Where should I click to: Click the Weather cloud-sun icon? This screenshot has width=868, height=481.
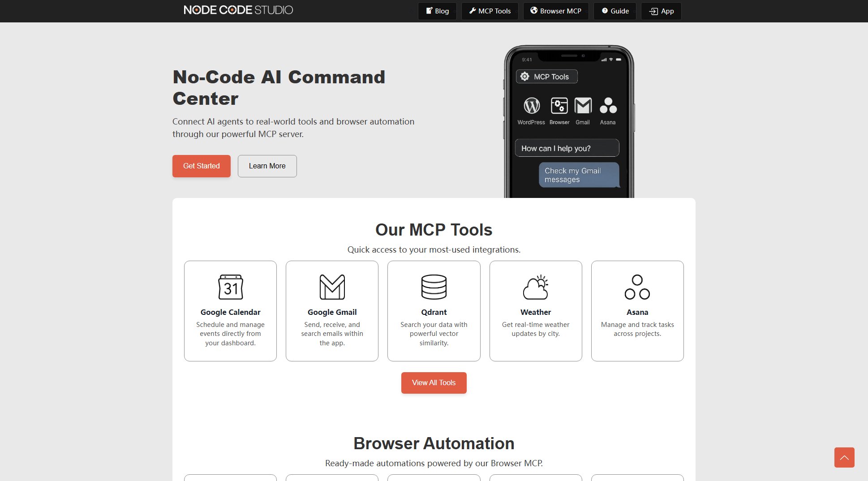click(535, 287)
